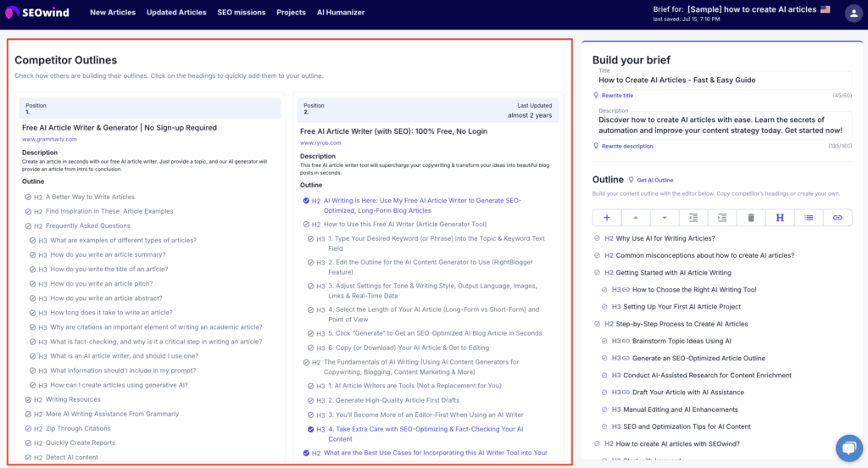Go to SEO missions
The image size is (868, 468).
pos(242,12)
